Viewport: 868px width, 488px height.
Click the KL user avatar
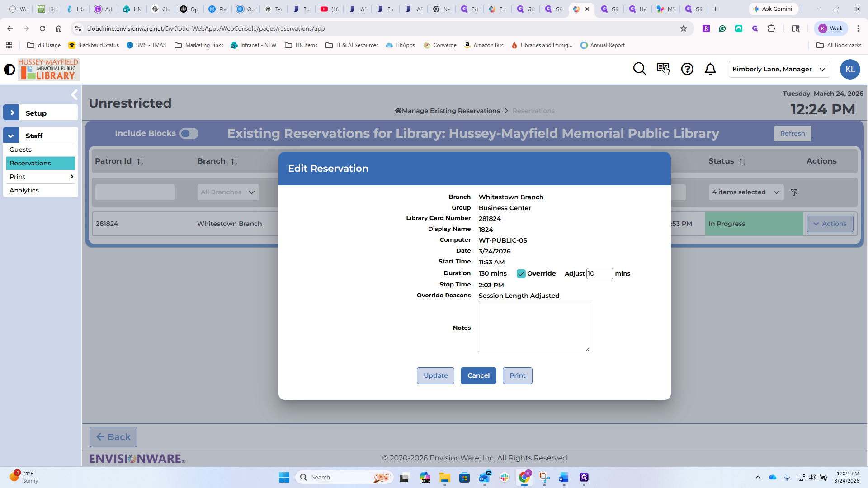click(x=850, y=70)
